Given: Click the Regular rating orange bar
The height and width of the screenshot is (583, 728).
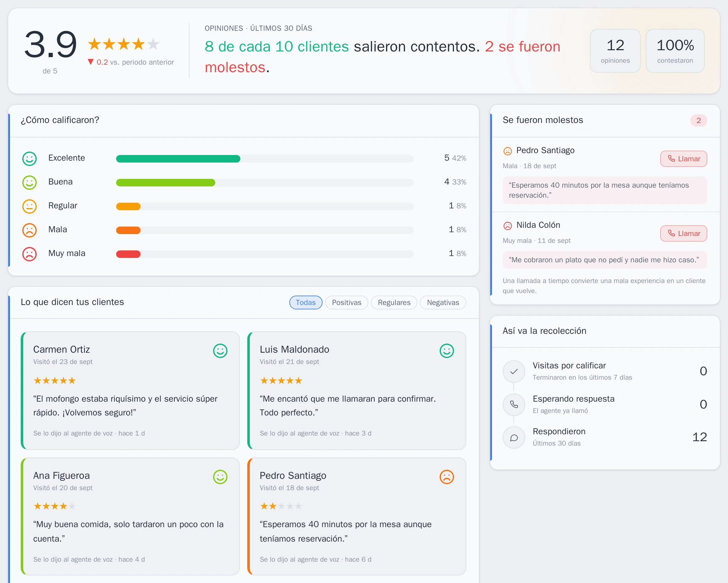Looking at the screenshot, I should pos(128,206).
